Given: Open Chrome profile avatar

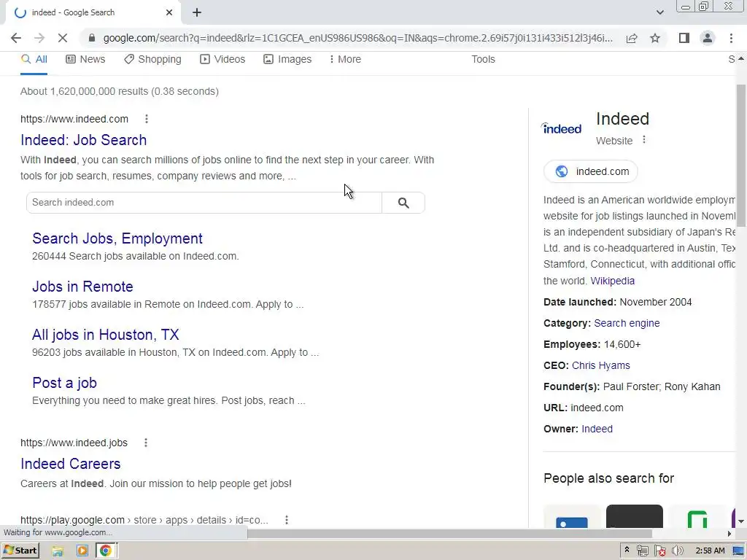Looking at the screenshot, I should point(708,38).
